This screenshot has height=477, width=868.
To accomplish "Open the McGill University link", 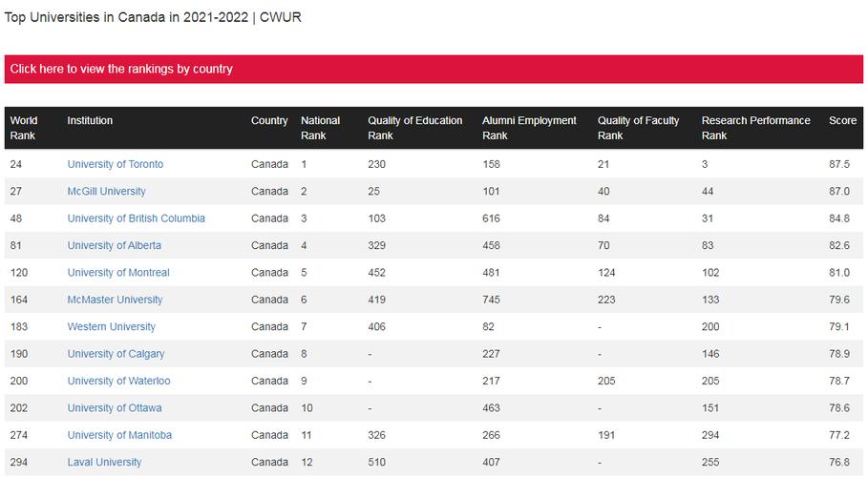I will click(106, 192).
